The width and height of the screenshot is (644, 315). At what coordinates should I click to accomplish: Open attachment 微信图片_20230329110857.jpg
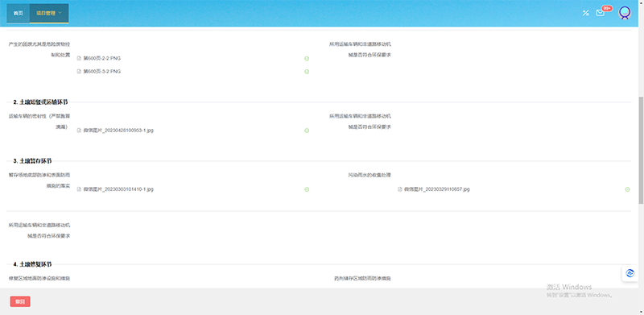click(436, 189)
